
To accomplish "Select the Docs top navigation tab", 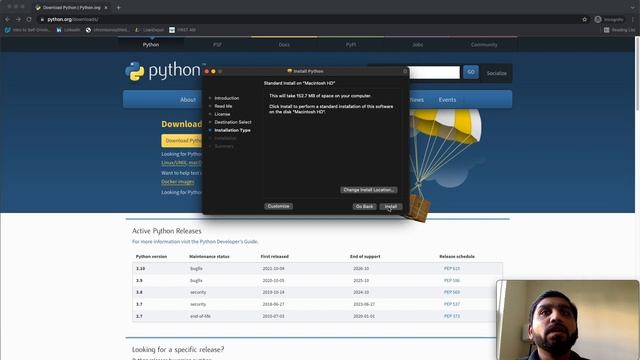I will click(284, 44).
